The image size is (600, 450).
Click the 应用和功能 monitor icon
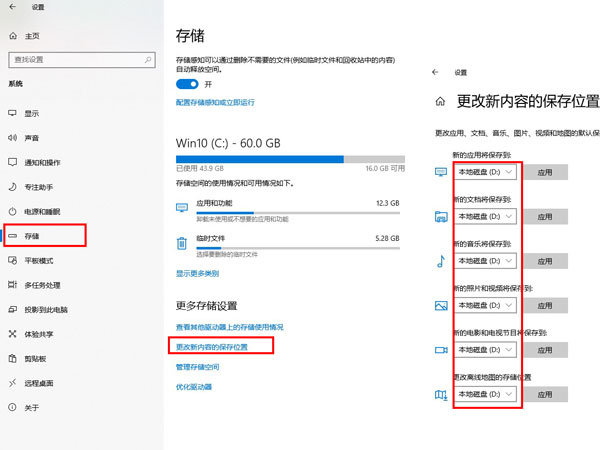pyautogui.click(x=182, y=207)
